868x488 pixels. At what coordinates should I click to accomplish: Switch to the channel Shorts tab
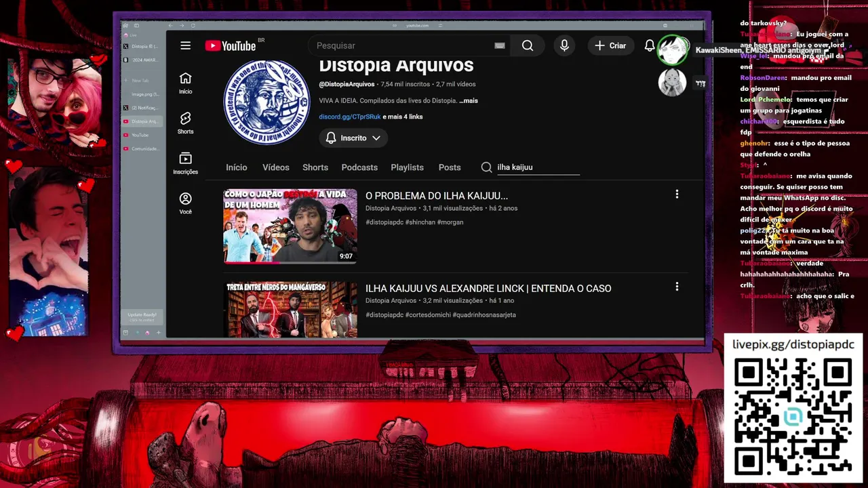tap(315, 167)
